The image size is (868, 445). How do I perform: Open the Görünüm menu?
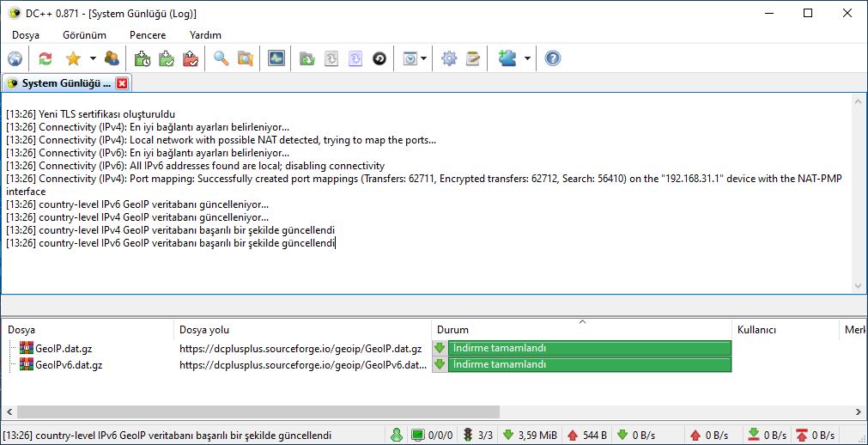(x=84, y=35)
